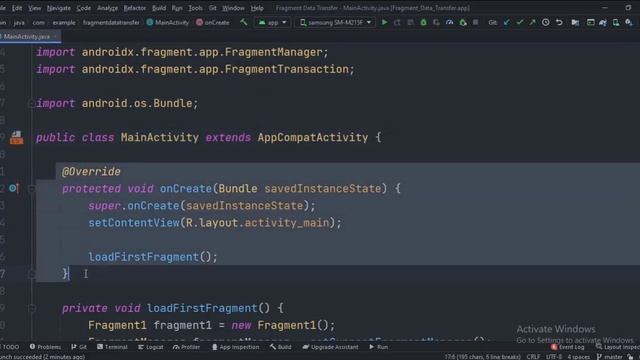Click the CRLF line separator status
The image size is (640, 360).
[x=533, y=357]
